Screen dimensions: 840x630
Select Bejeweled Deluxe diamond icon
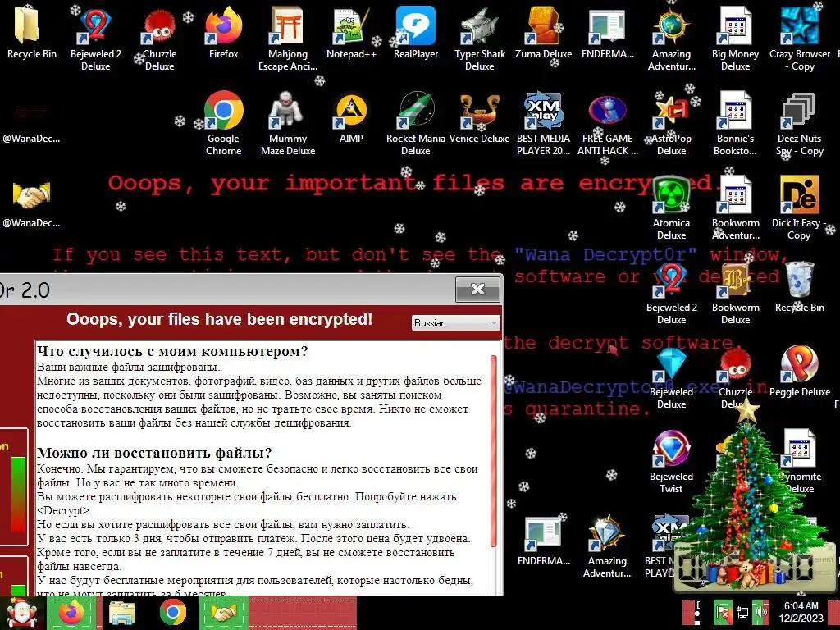tap(671, 377)
